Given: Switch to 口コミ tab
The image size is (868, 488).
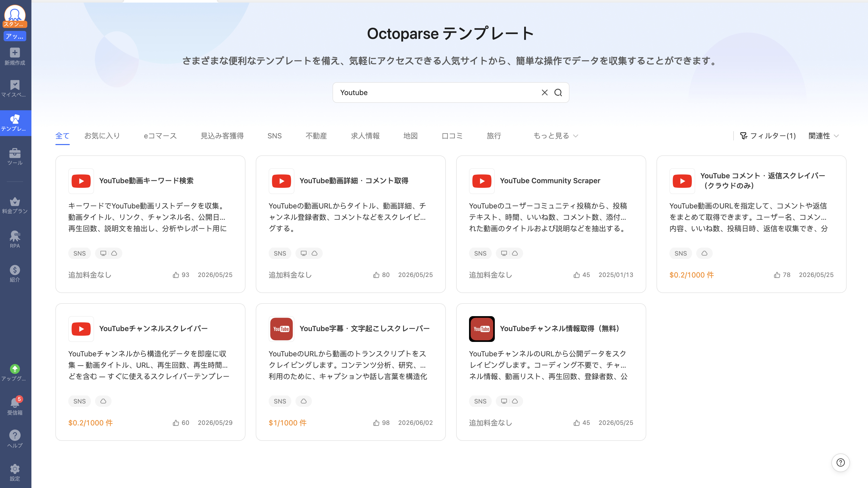Looking at the screenshot, I should point(452,136).
